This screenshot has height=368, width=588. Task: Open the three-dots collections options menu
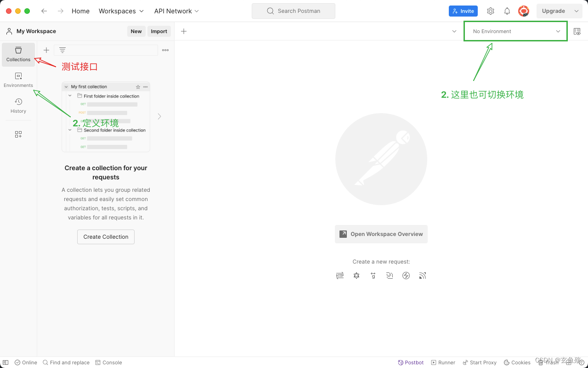165,50
